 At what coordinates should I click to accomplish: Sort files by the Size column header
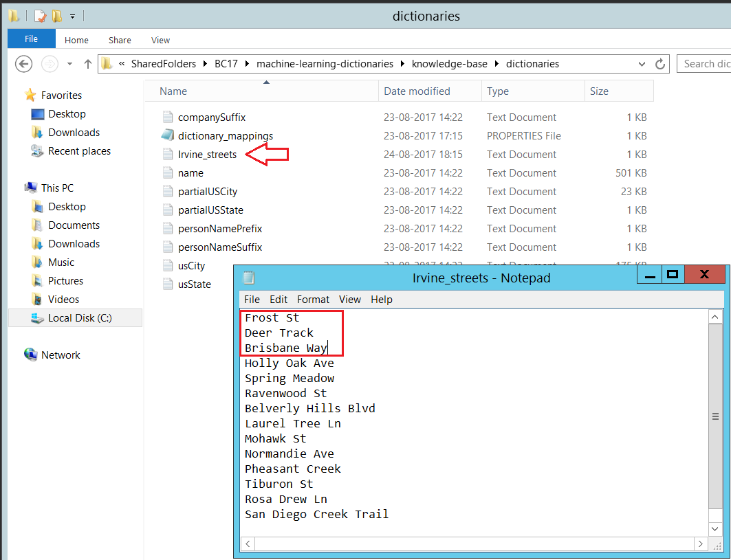(619, 91)
